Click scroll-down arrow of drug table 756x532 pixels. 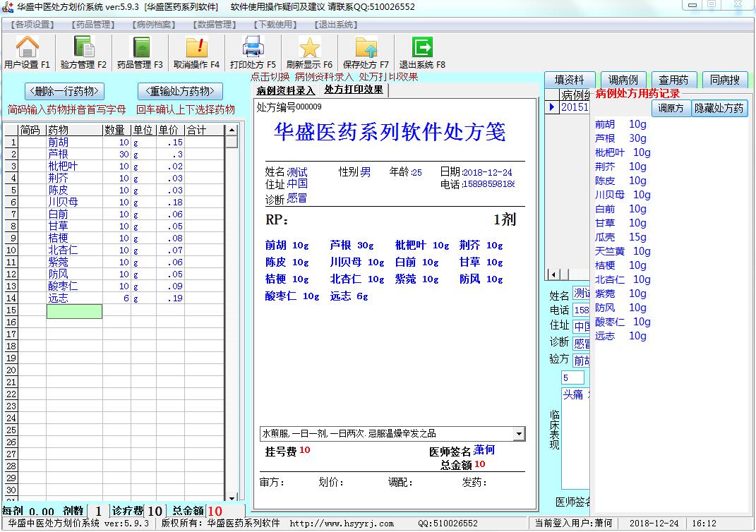[x=232, y=498]
